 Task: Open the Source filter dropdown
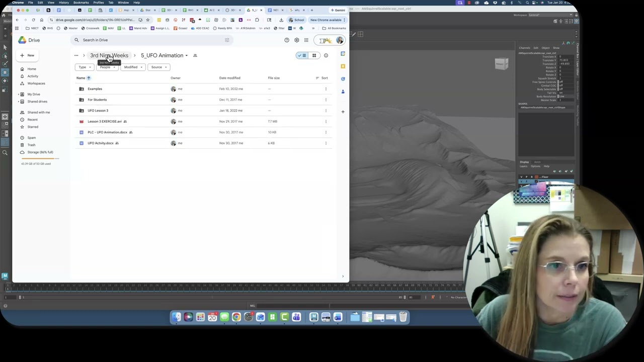coord(158,67)
